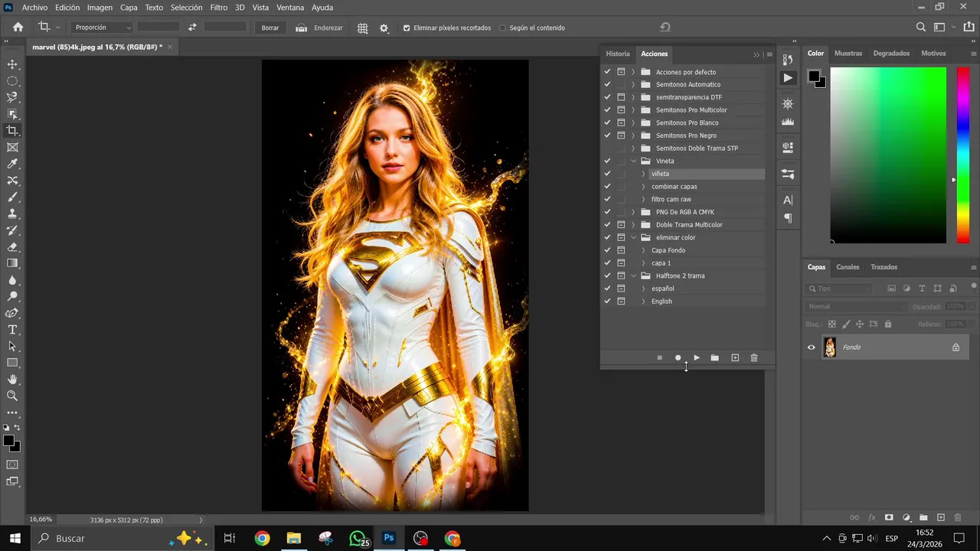This screenshot has width=980, height=551.
Task: Select the Eraser tool
Action: point(12,247)
